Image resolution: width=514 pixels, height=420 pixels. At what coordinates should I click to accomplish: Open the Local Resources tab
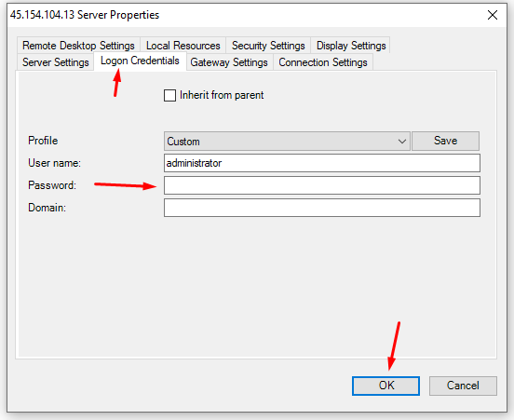point(183,46)
